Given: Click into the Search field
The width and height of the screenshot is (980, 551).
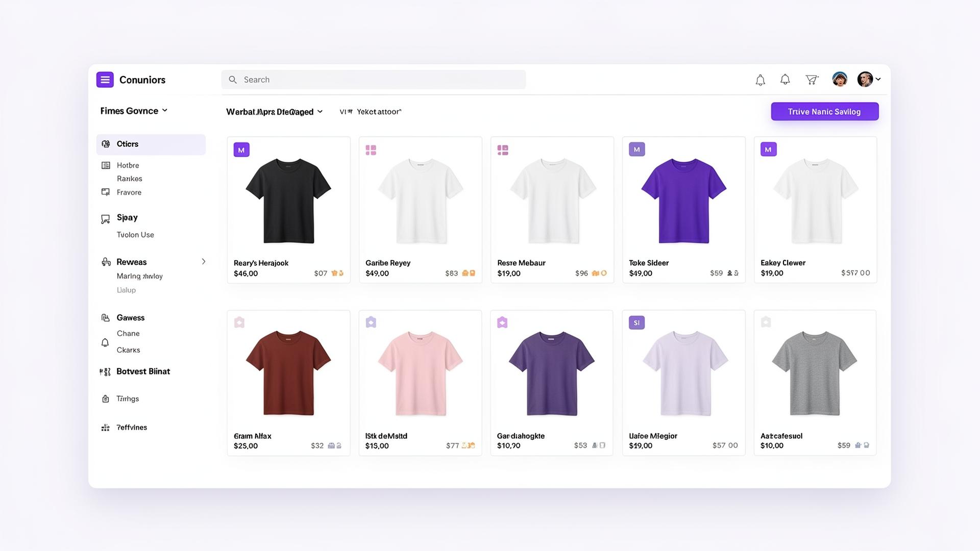Looking at the screenshot, I should (373, 80).
